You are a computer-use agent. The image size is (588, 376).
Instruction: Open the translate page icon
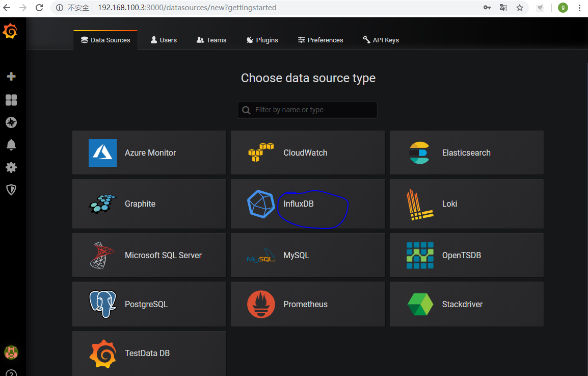pos(503,8)
